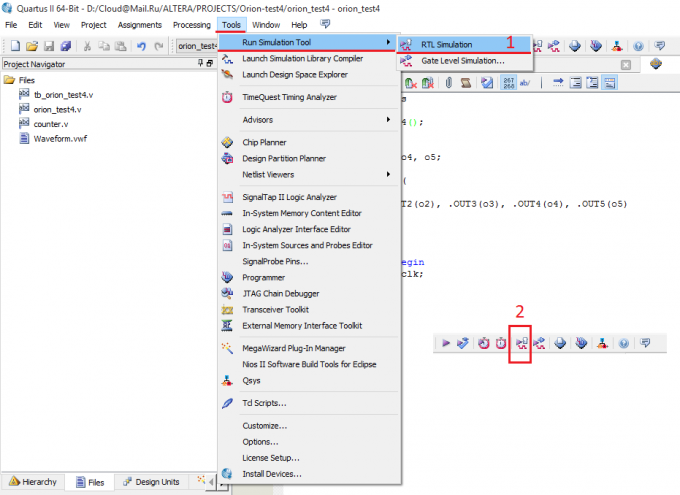Image resolution: width=680 pixels, height=495 pixels.
Task: Open the Assignments menu
Action: click(x=140, y=25)
